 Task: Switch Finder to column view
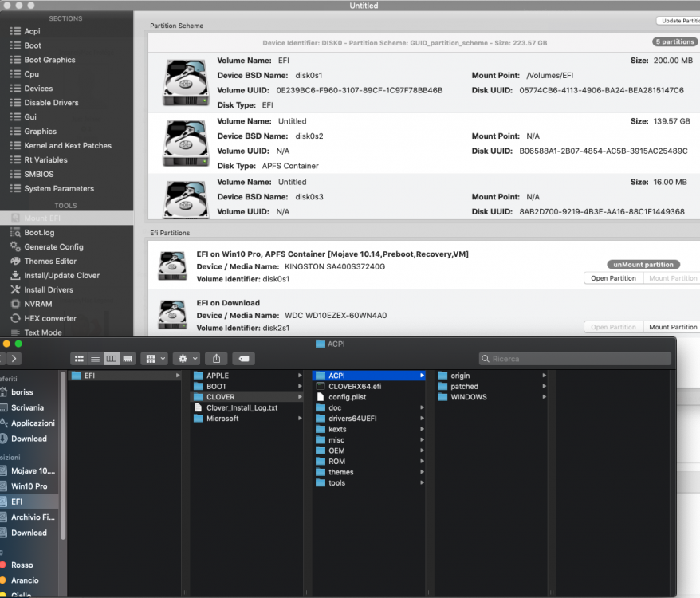pyautogui.click(x=111, y=359)
